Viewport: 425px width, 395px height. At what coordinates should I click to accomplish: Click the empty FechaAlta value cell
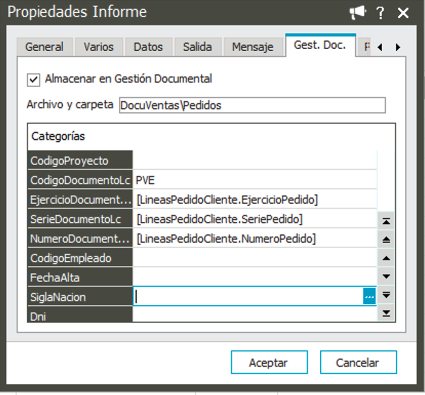click(255, 277)
